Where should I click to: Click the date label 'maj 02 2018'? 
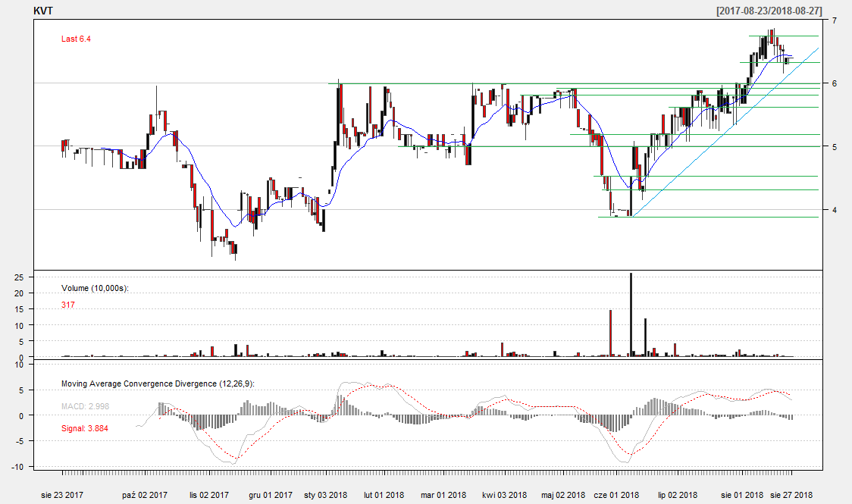point(563,495)
